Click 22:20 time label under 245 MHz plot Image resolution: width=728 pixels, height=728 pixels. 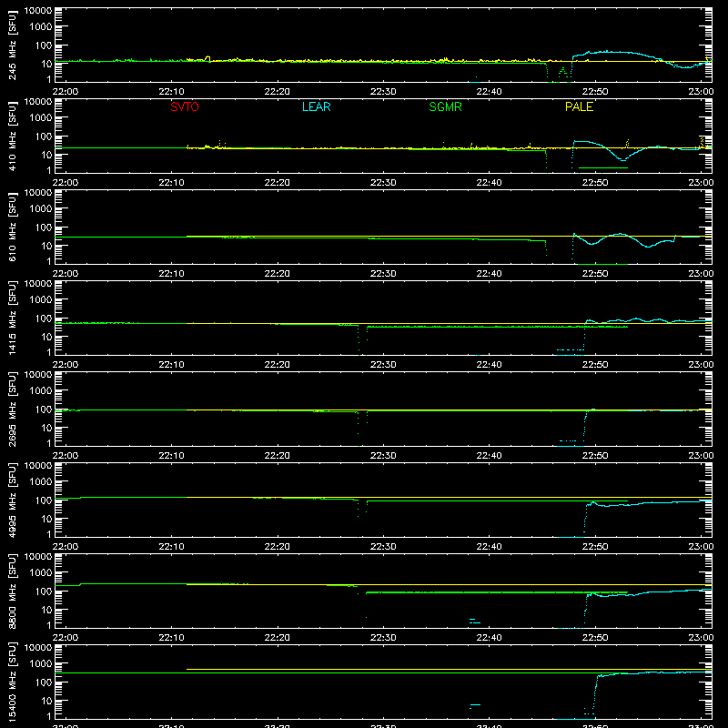point(278,92)
